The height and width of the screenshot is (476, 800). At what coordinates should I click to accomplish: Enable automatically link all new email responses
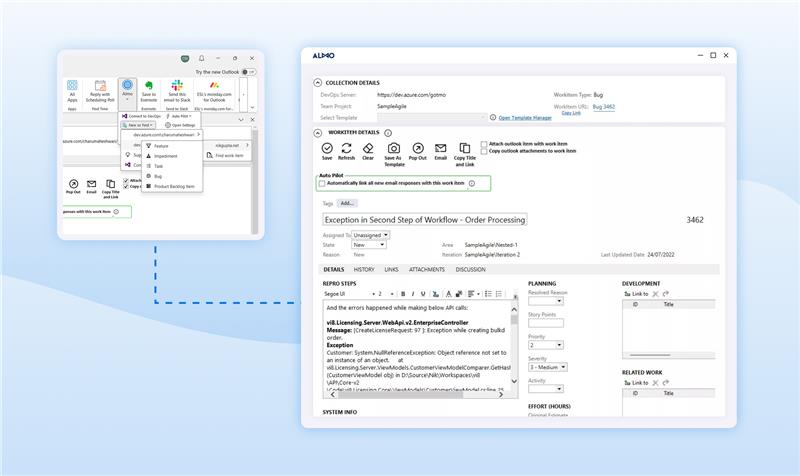[322, 183]
